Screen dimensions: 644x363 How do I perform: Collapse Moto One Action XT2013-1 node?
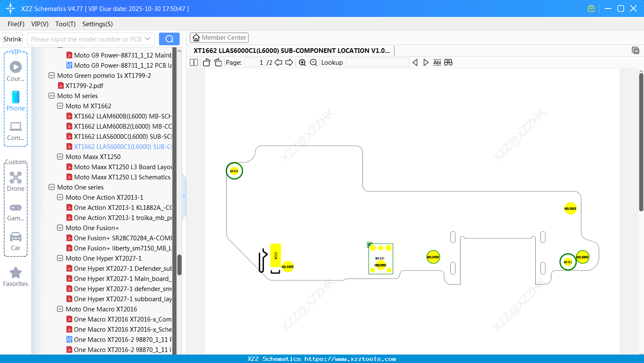click(60, 197)
